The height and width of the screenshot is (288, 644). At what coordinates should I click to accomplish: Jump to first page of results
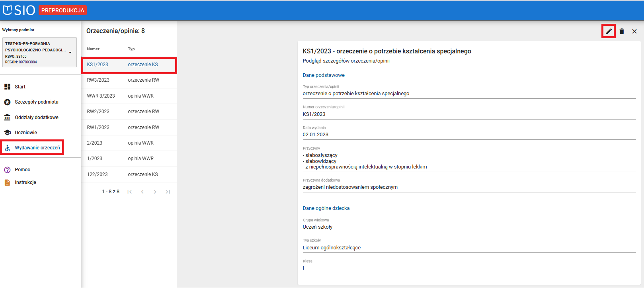[130, 192]
